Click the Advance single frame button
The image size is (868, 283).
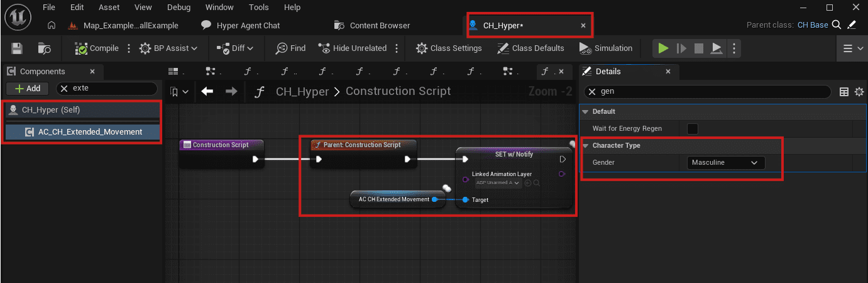(681, 48)
